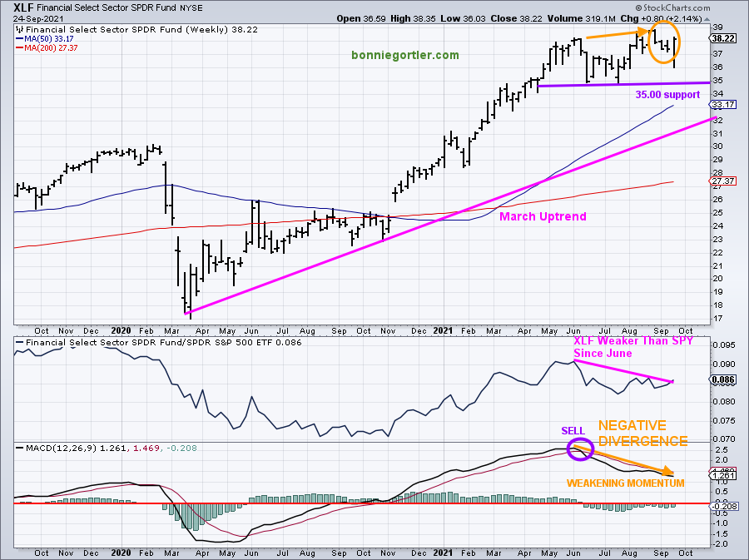Click the 2021 label on the price chart date axis

click(x=443, y=331)
